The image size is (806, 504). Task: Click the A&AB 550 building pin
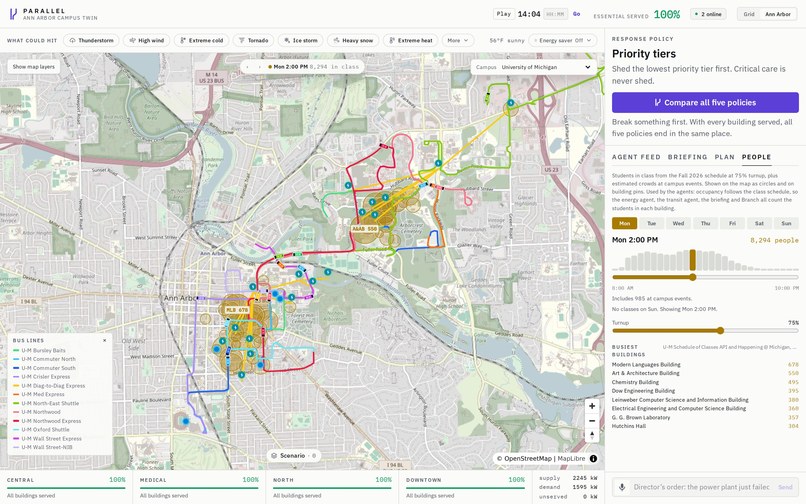point(364,228)
